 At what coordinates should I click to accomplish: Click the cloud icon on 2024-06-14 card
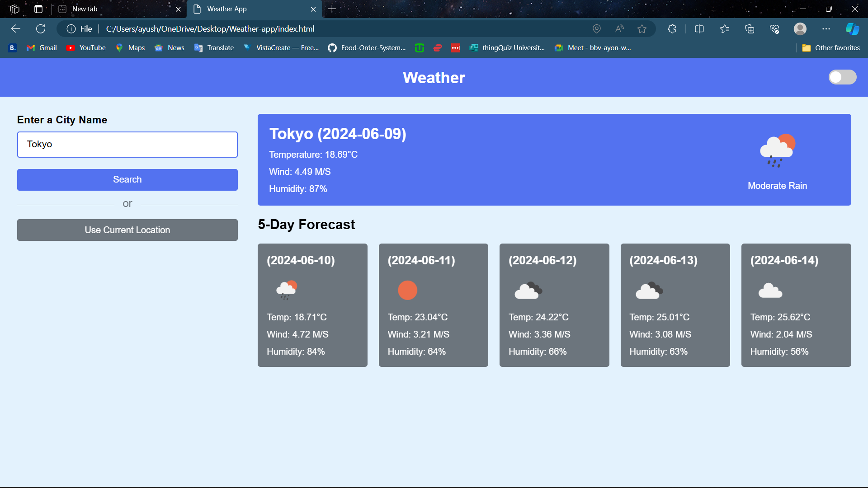point(770,291)
